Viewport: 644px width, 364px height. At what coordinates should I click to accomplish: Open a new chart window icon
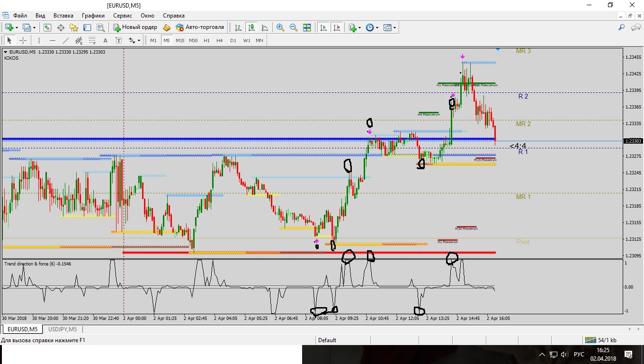[9, 27]
